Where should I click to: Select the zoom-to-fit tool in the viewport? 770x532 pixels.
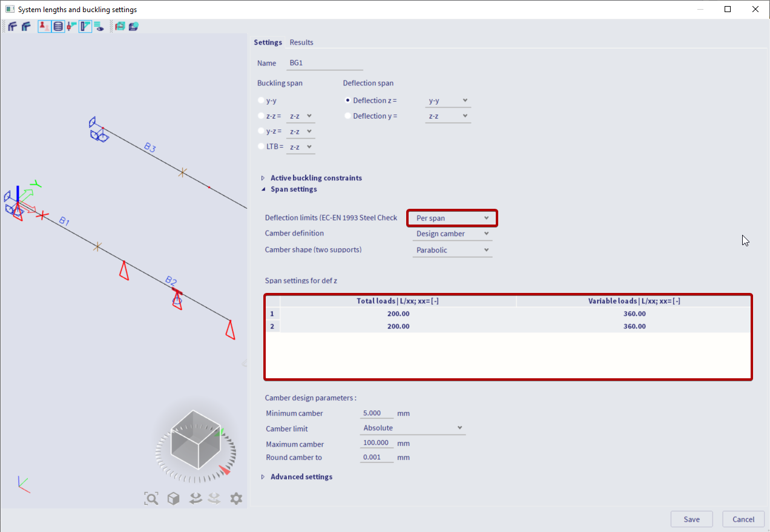coord(151,498)
